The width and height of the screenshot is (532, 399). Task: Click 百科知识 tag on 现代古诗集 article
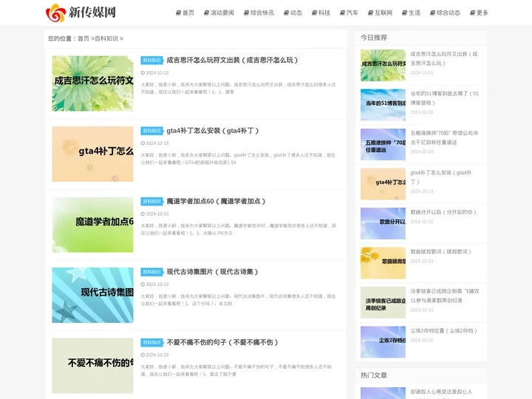click(151, 272)
